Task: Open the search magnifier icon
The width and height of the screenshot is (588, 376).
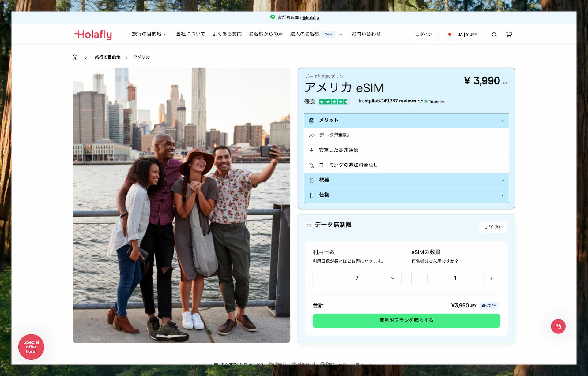Action: [494, 35]
